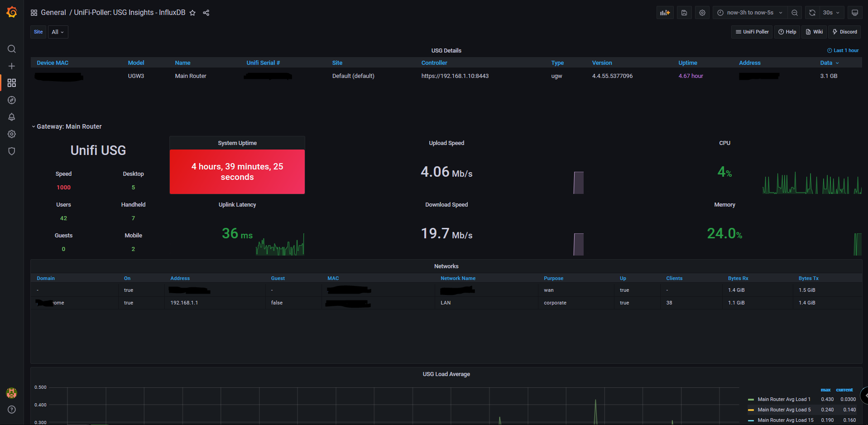Open the user profile avatar
868x425 pixels.
point(12,393)
